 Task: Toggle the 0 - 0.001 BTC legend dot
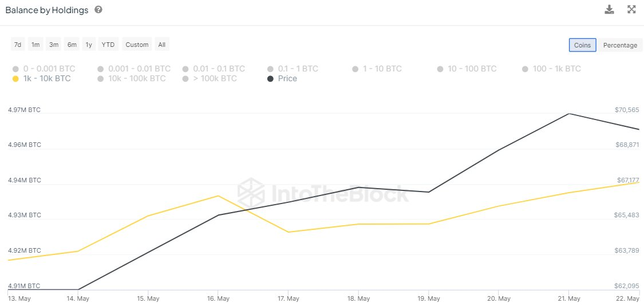pos(15,69)
